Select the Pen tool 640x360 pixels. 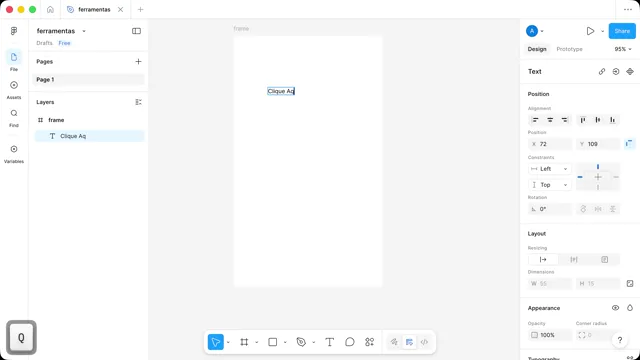click(x=301, y=342)
